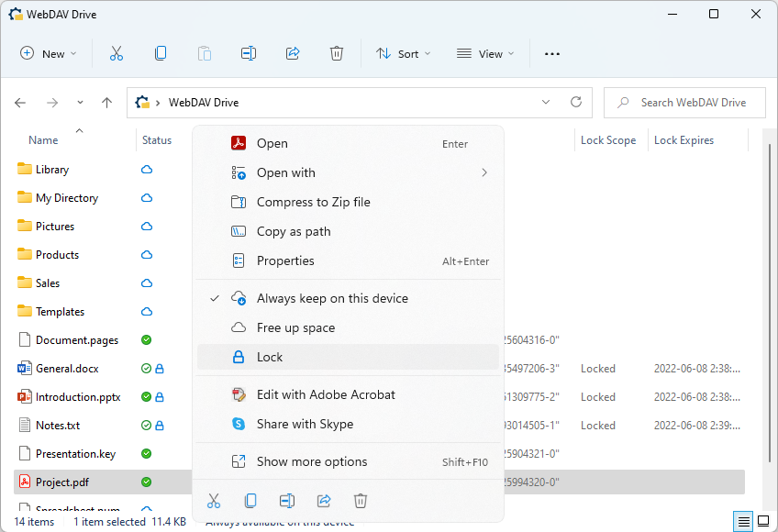This screenshot has height=532, width=778.
Task: Select the Cut icon in the toolbar
Action: click(116, 53)
